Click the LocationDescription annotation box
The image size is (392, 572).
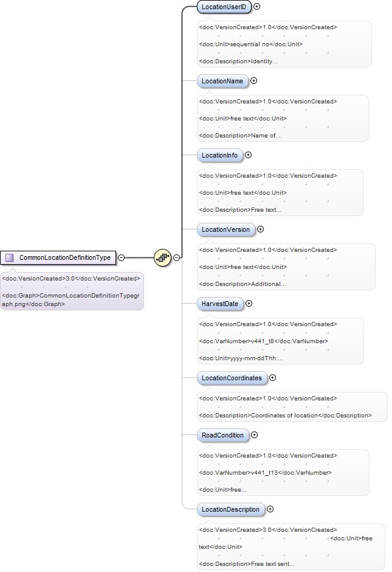tap(291, 547)
